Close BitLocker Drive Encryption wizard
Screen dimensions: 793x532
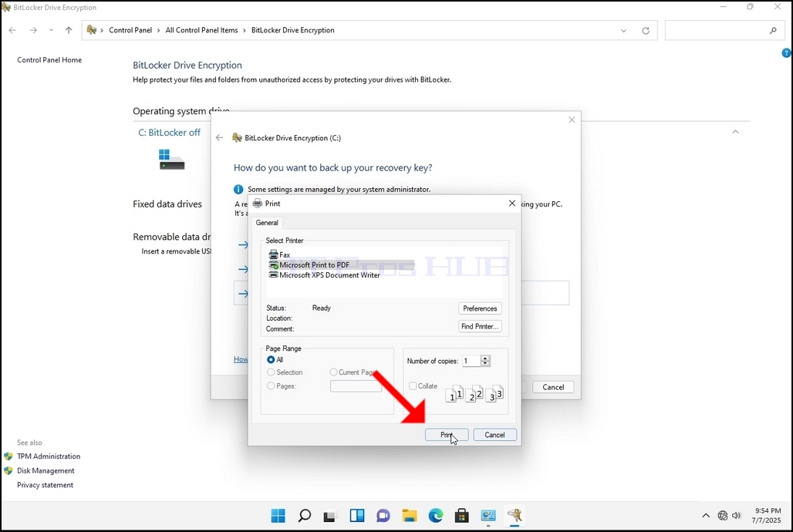572,120
